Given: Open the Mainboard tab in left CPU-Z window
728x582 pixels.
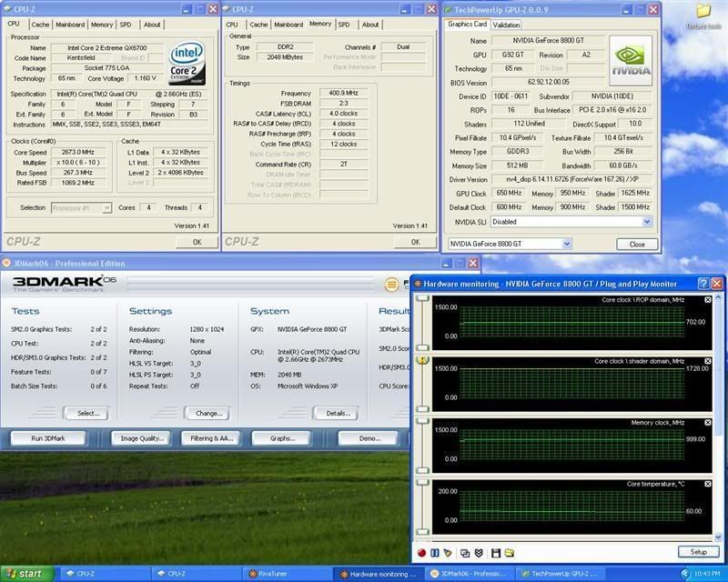Looking at the screenshot, I should (x=68, y=25).
